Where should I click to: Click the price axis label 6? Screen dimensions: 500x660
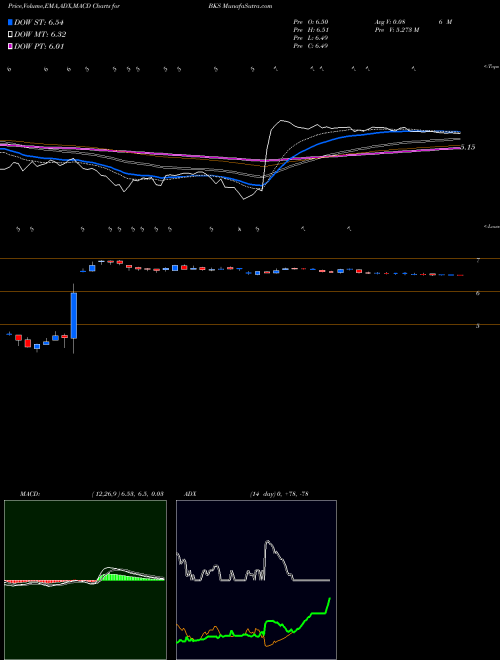tap(478, 293)
